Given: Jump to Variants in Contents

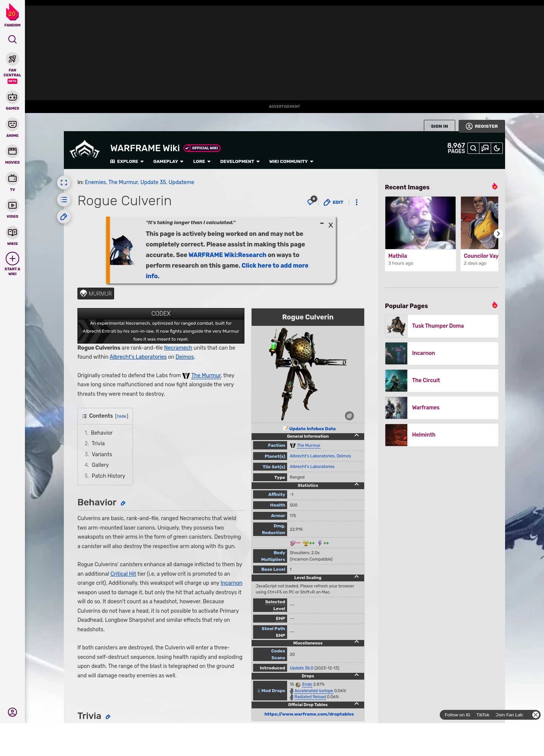Looking at the screenshot, I should 102,454.
